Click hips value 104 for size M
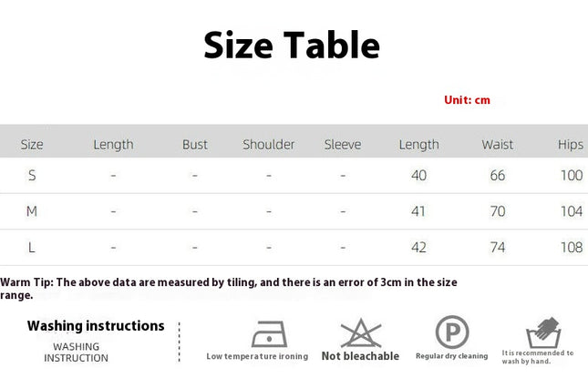The image size is (588, 378). [572, 211]
